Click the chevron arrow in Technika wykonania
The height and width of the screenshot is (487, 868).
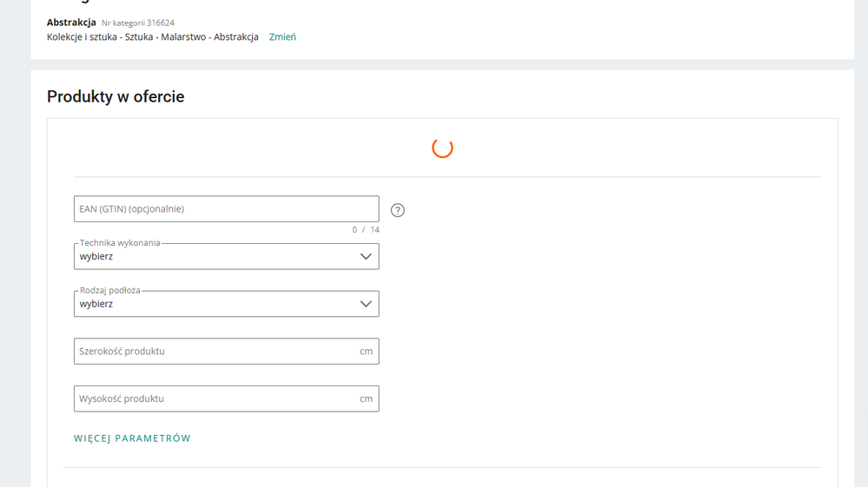pyautogui.click(x=366, y=257)
